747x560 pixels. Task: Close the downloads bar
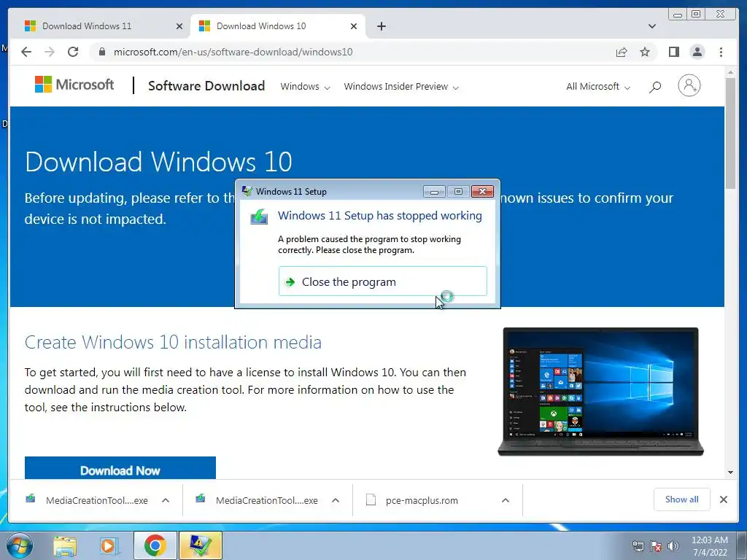click(x=723, y=499)
